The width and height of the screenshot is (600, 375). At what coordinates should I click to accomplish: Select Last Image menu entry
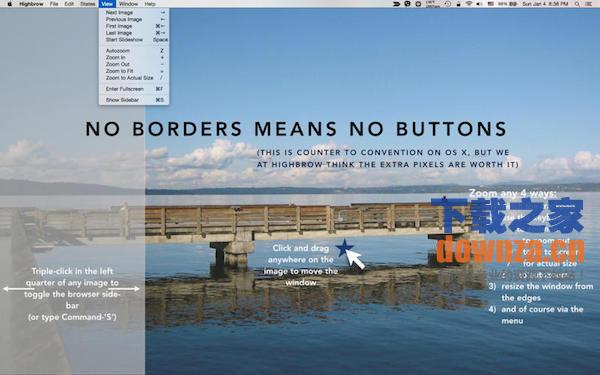[134, 33]
